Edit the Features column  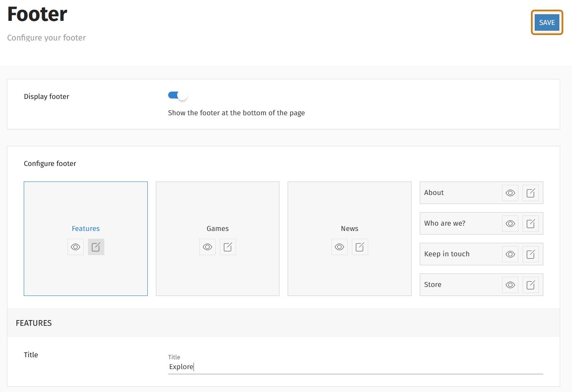(x=96, y=247)
